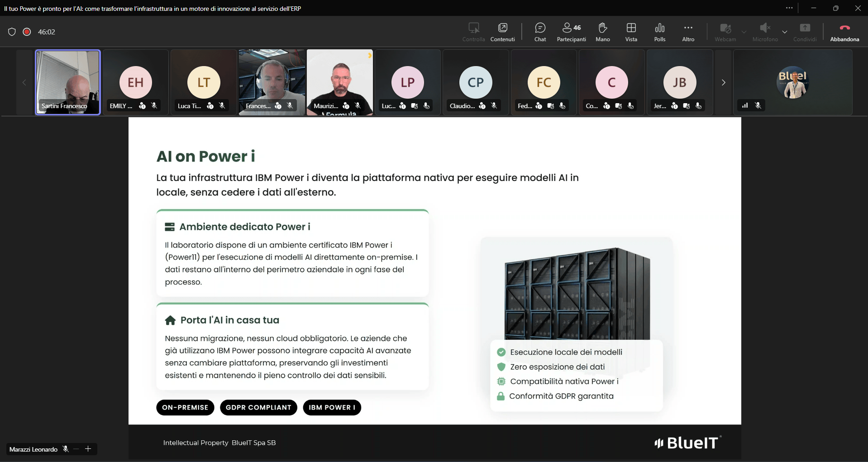Select Sartini Francesco's video tile
The width and height of the screenshot is (868, 462).
coord(68,82)
